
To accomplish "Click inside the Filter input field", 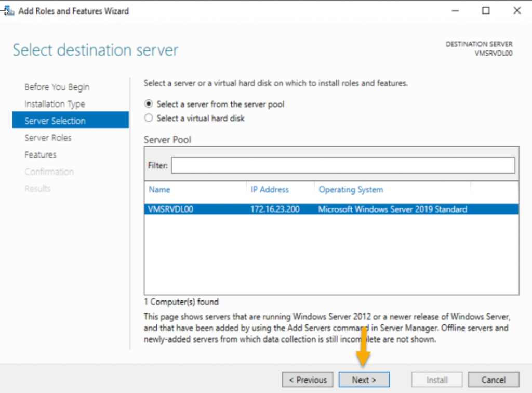I will point(343,165).
